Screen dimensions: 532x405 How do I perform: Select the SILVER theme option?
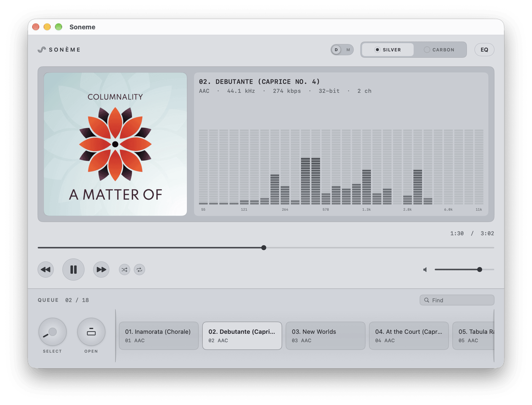coord(388,50)
